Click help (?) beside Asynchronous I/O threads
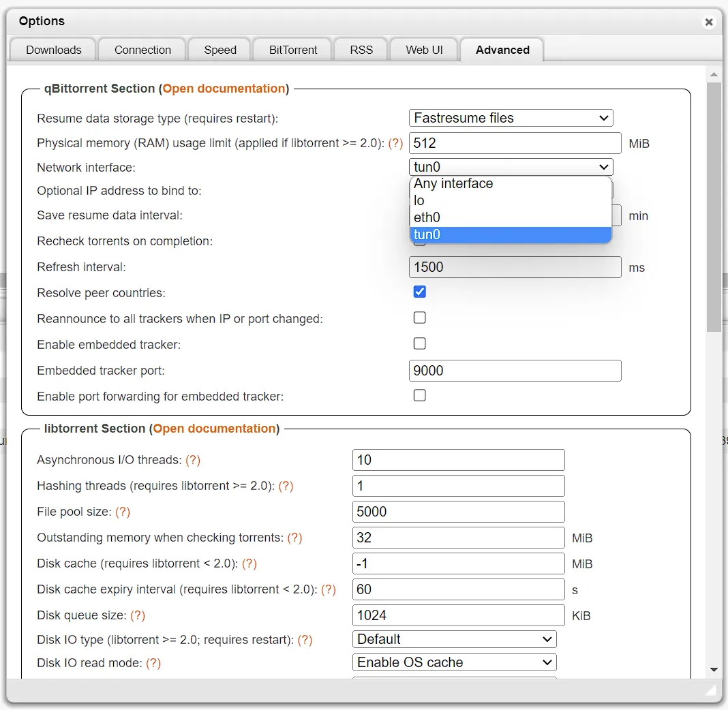 tap(193, 460)
